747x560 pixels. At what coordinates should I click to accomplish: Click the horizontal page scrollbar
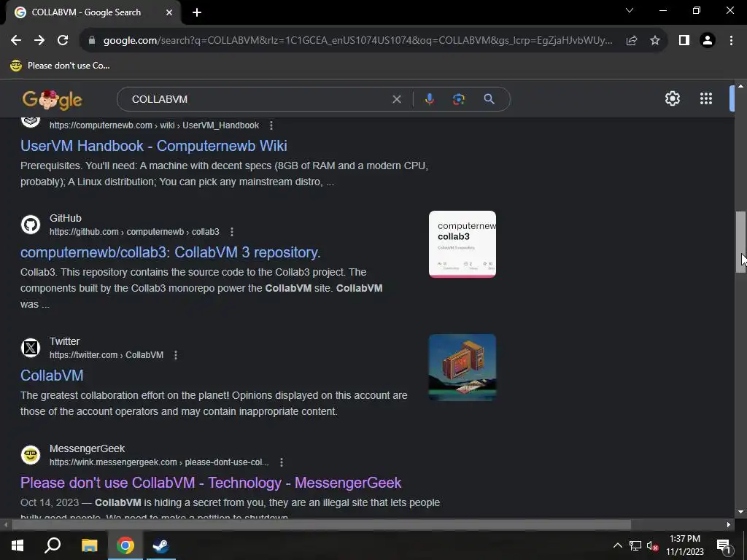point(321,525)
